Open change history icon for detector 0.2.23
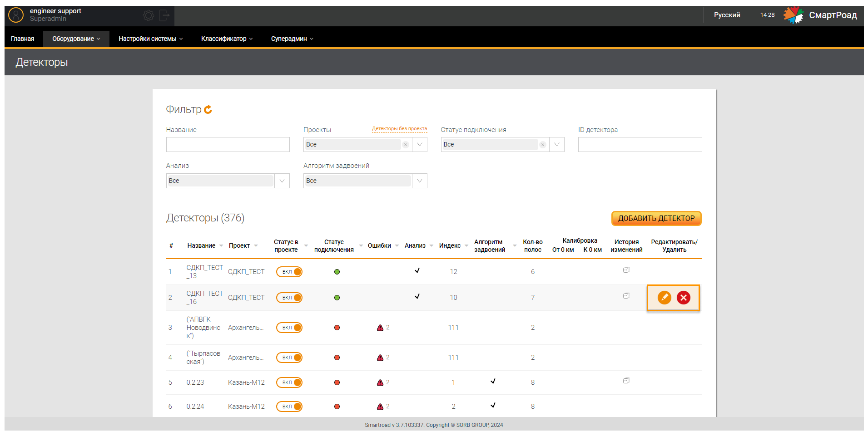Image resolution: width=868 pixels, height=436 pixels. coord(626,381)
